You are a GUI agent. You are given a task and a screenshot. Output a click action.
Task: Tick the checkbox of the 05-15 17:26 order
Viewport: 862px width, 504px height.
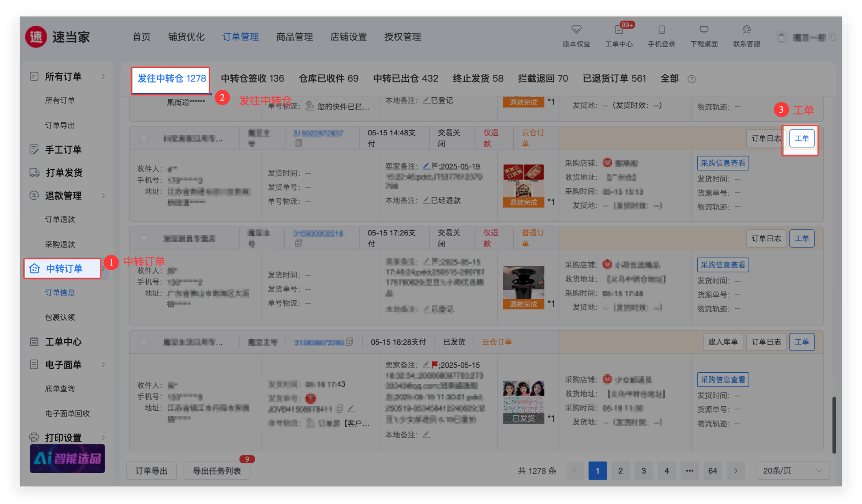pos(144,238)
